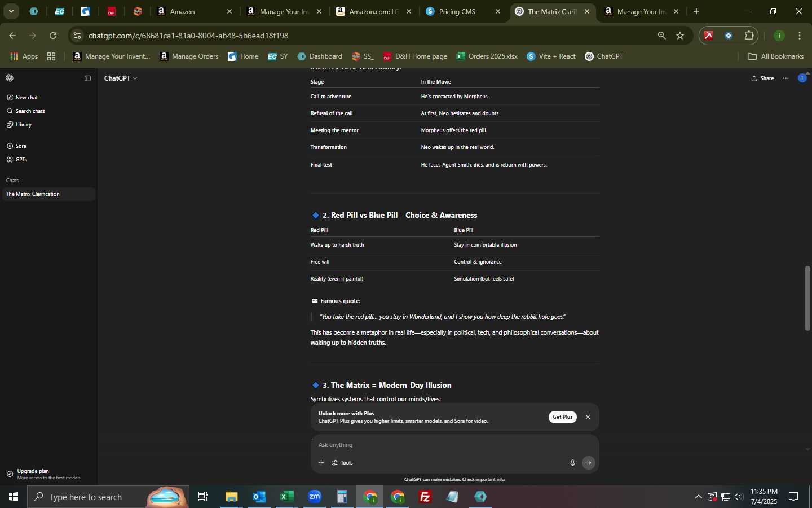Image resolution: width=812 pixels, height=508 pixels.
Task: Open the Dashboard bookmark
Action: (x=320, y=56)
